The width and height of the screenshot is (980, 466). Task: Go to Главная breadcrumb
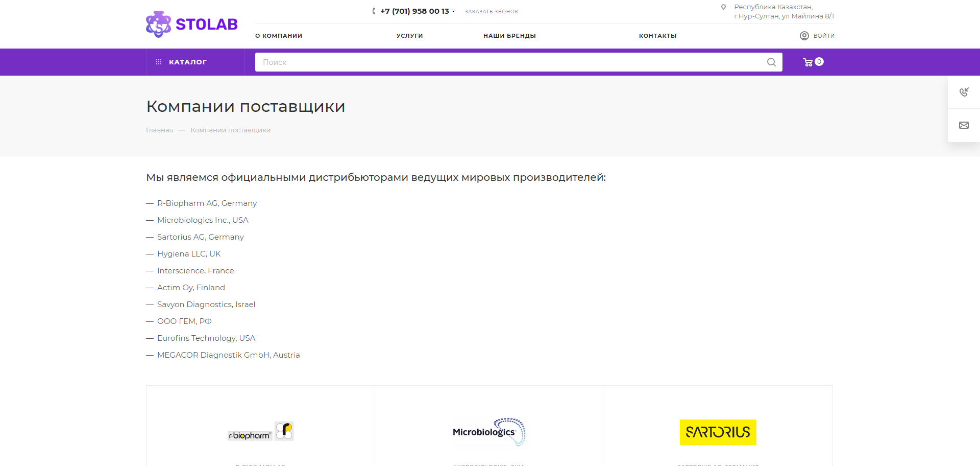[159, 130]
